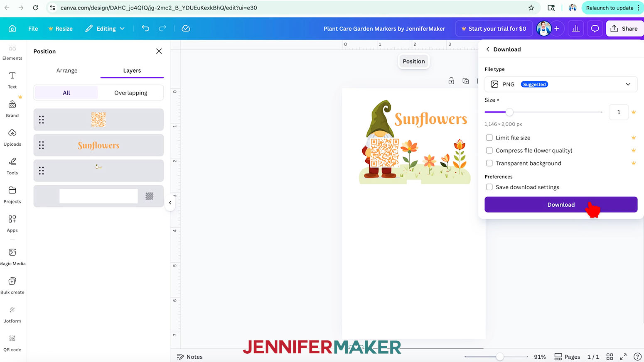Open Notes at bottom bar

[190, 357]
